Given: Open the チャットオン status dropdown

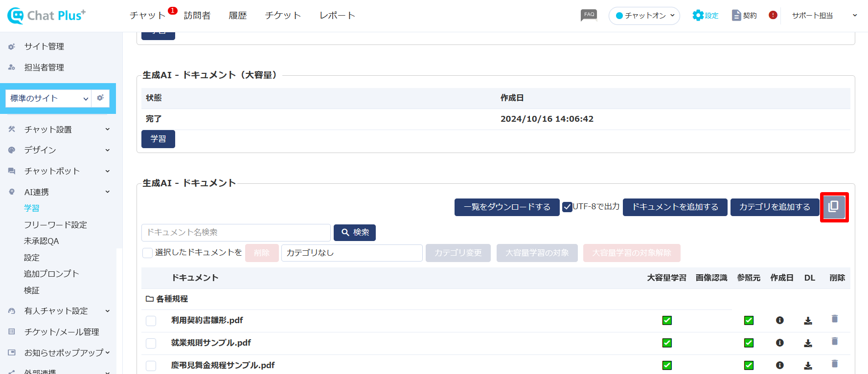Looking at the screenshot, I should tap(644, 16).
